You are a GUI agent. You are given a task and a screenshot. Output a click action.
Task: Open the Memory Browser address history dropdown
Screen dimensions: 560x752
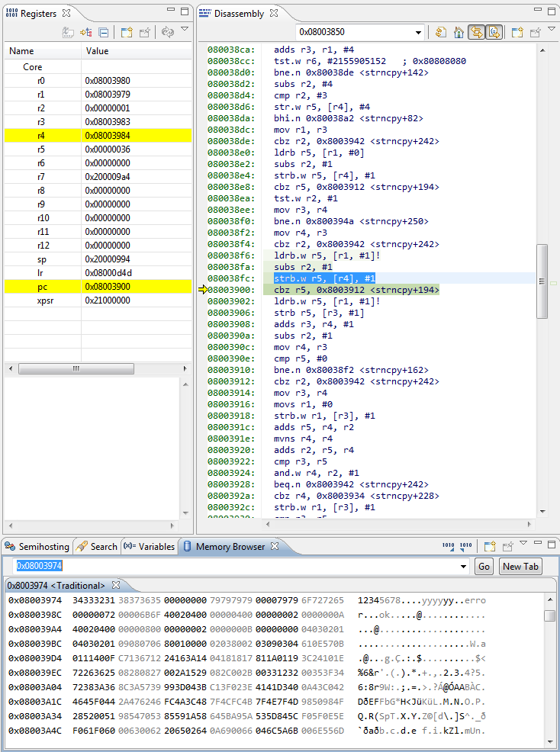[463, 567]
